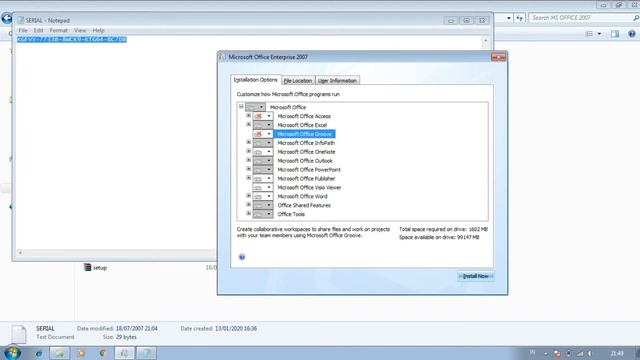Click the taskbar clock

[x=617, y=353]
